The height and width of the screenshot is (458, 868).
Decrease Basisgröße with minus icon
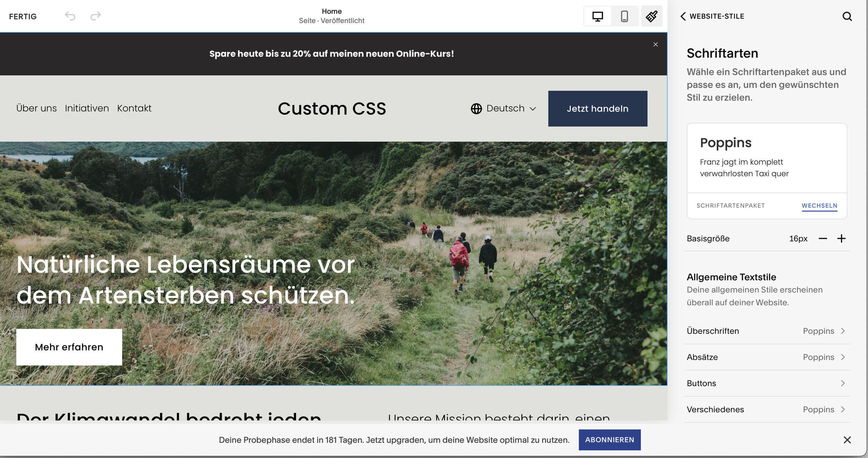pos(823,239)
